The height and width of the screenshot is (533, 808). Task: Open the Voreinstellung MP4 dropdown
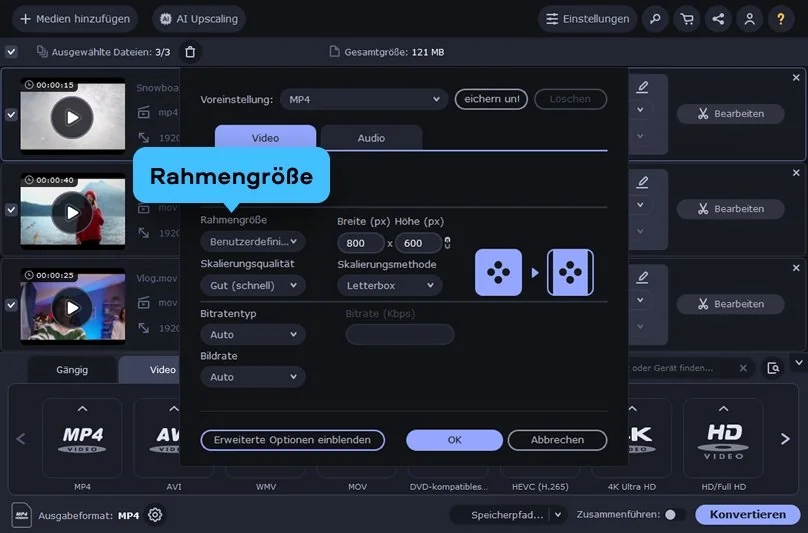[x=364, y=99]
